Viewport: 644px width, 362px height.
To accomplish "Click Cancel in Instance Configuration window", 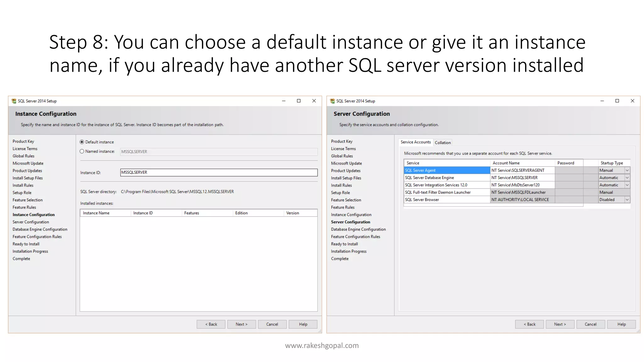I will [272, 324].
